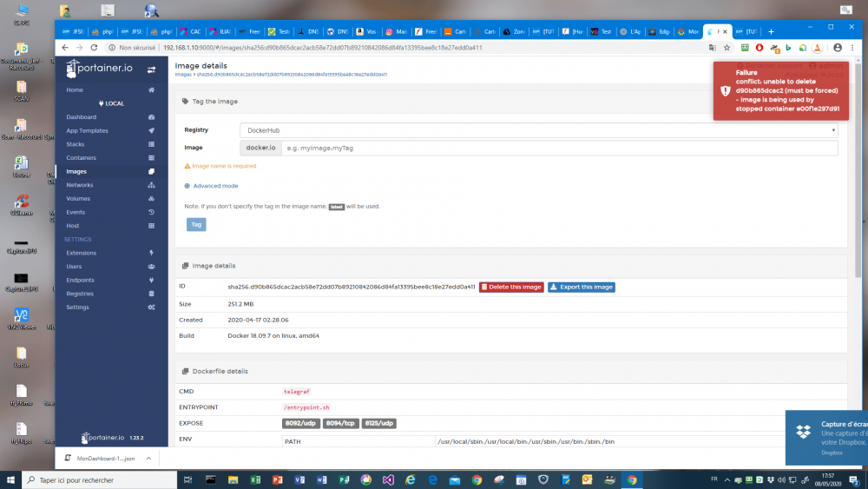Toggle the Portainer sidebar collapse
Image resolution: width=868 pixels, height=489 pixels.
click(x=151, y=69)
